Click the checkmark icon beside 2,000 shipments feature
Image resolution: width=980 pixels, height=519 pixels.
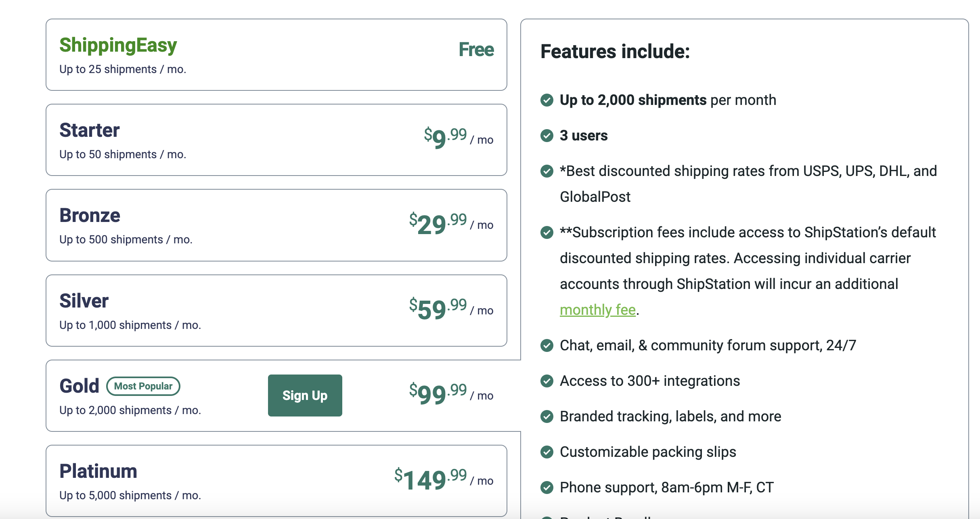click(x=547, y=99)
